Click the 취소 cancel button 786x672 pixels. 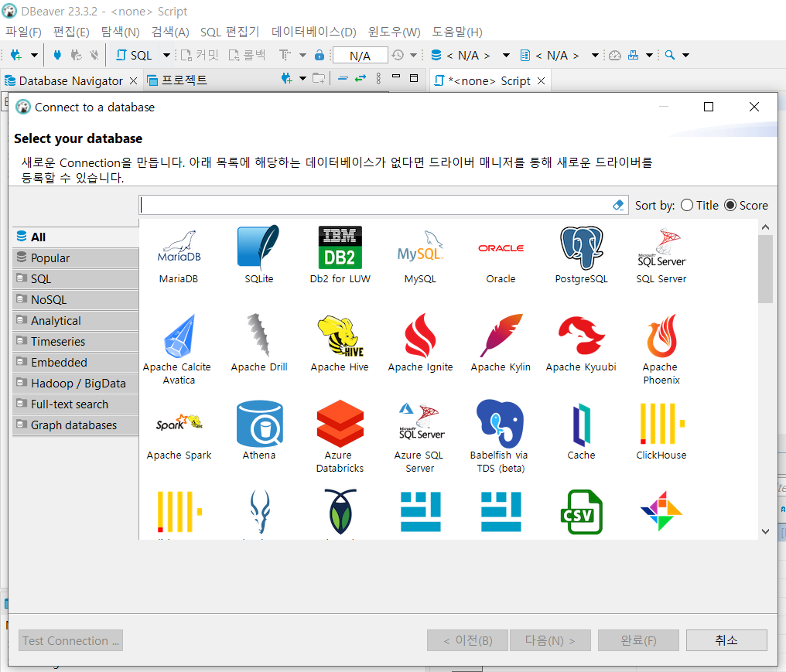coord(726,640)
